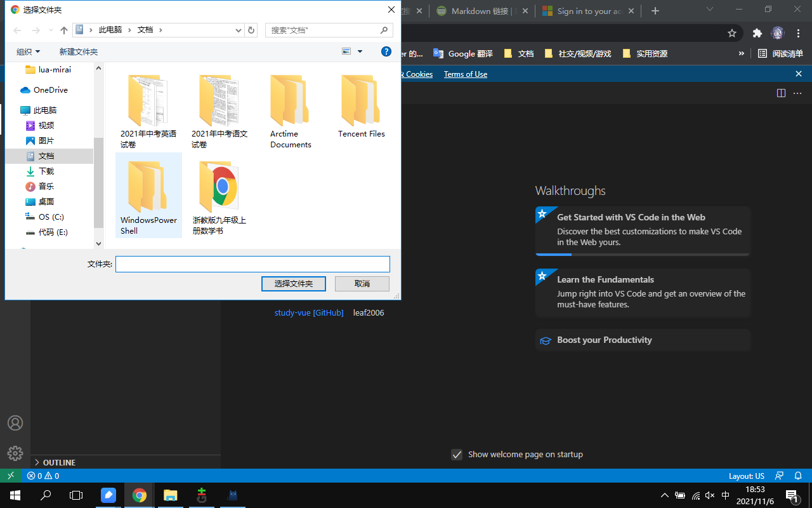Refresh the folder location in dialog

(251, 30)
